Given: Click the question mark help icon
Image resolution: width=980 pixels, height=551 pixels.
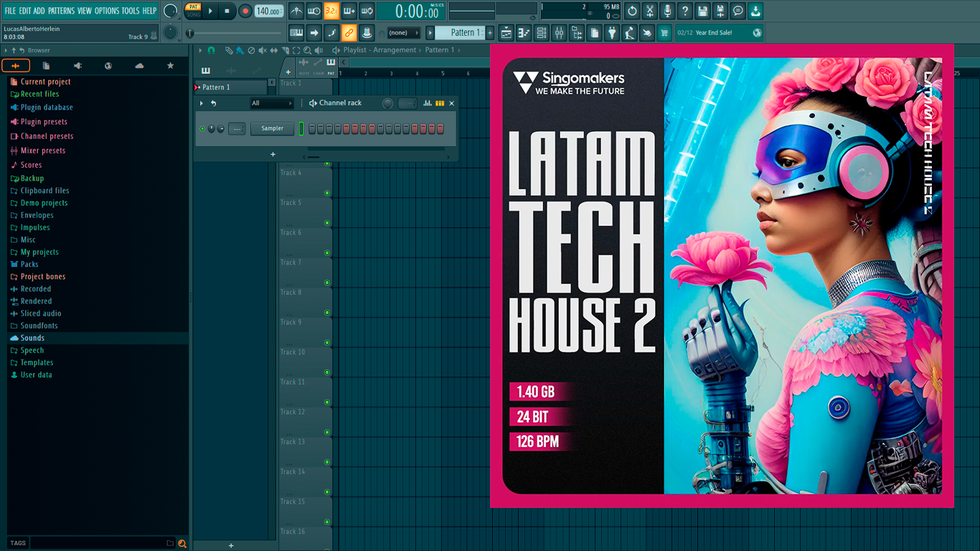Looking at the screenshot, I should (x=685, y=11).
